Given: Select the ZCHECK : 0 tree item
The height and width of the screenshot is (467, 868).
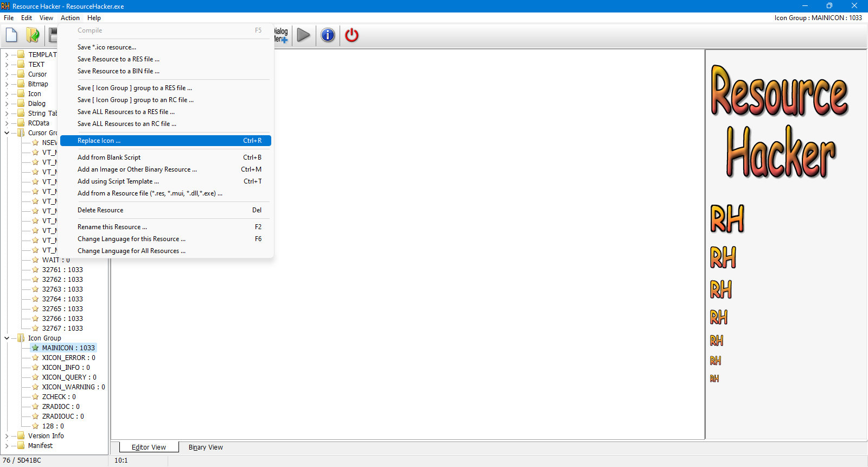Looking at the screenshot, I should click(x=59, y=397).
